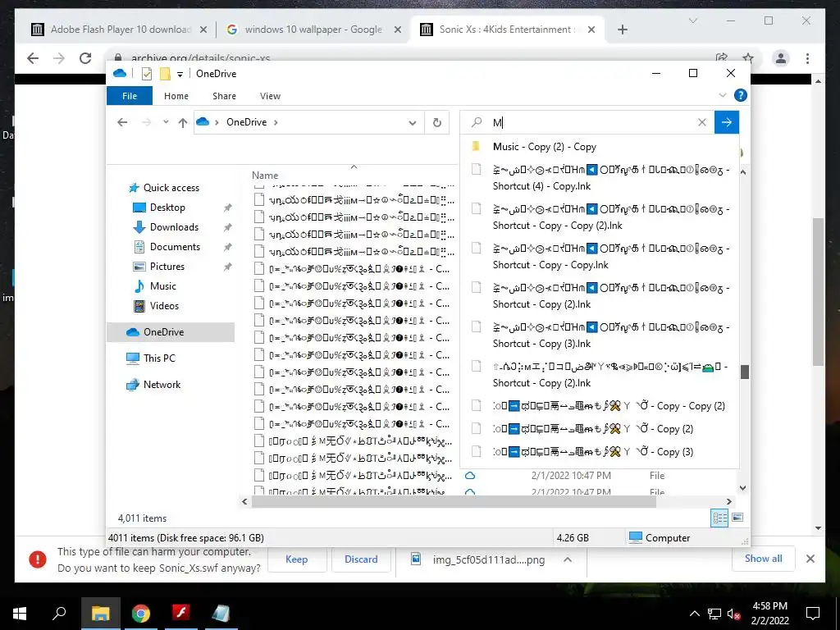The height and width of the screenshot is (630, 840).
Task: Open the File menu in Explorer
Action: (x=130, y=96)
